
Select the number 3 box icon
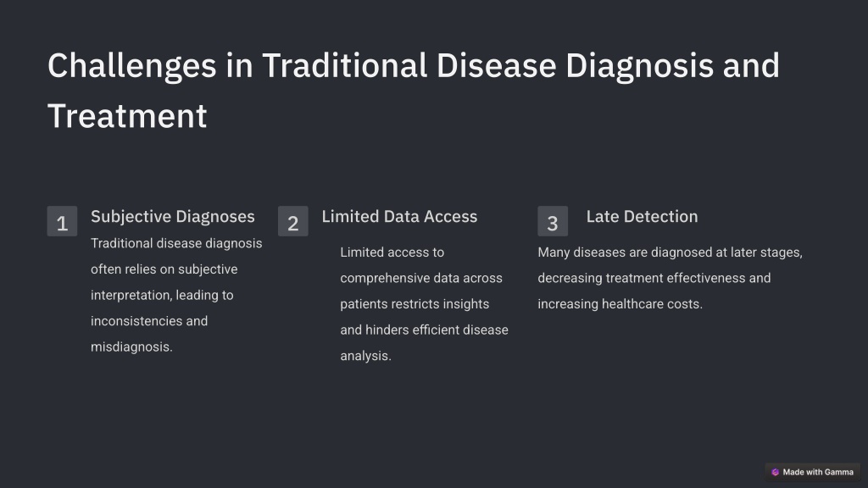coord(553,221)
